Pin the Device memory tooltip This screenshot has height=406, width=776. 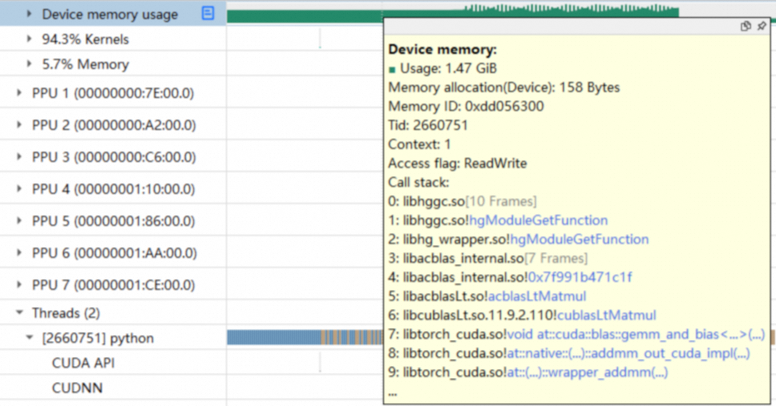click(761, 27)
